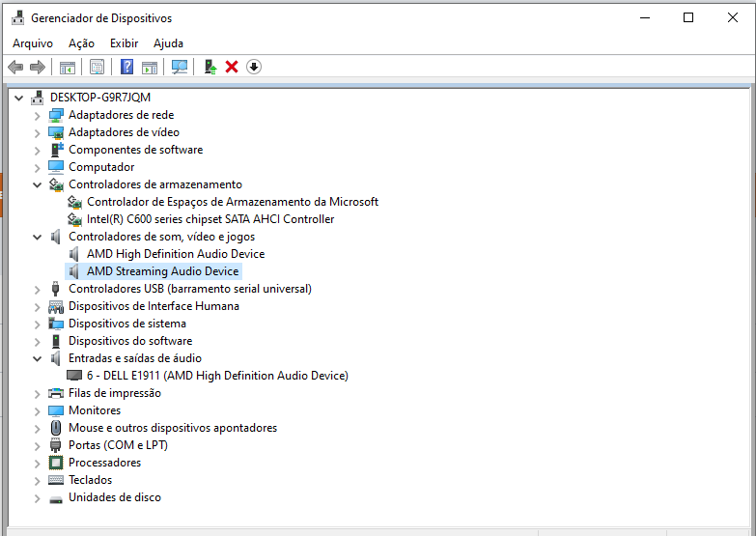Select Controlador de Espaços de Armazenamento da Microsoft
This screenshot has width=756, height=536.
point(233,202)
